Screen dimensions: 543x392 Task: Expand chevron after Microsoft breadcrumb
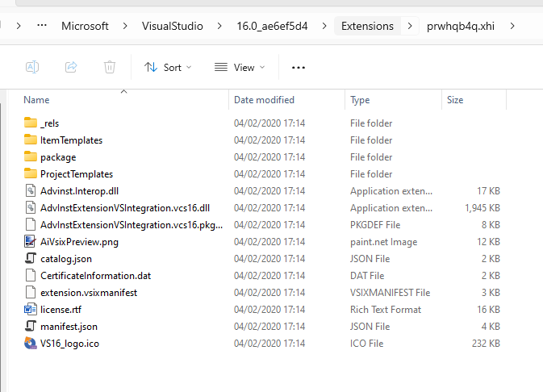click(125, 26)
